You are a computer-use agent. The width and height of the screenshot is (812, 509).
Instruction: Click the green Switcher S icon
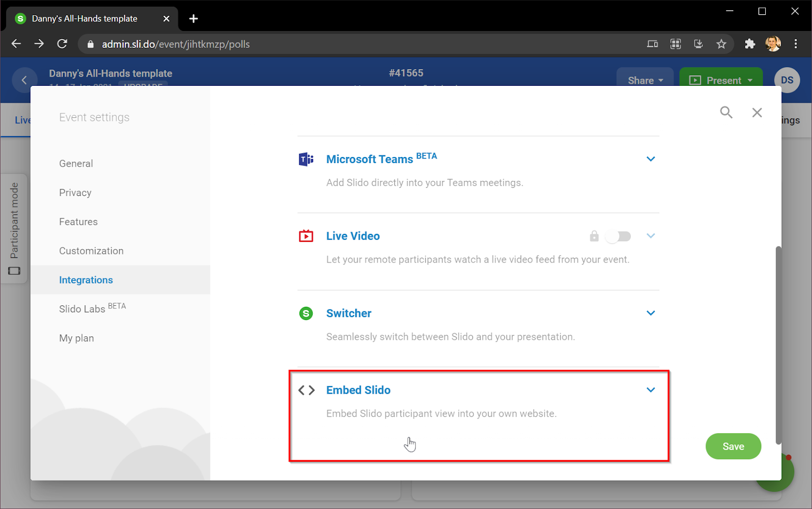point(306,313)
